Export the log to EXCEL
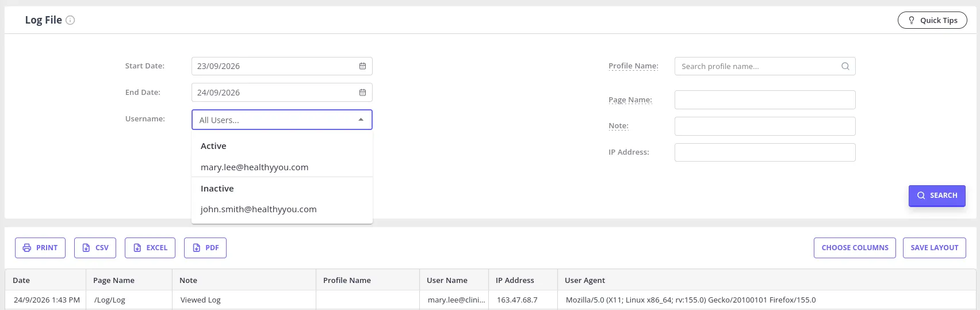 click(x=150, y=248)
